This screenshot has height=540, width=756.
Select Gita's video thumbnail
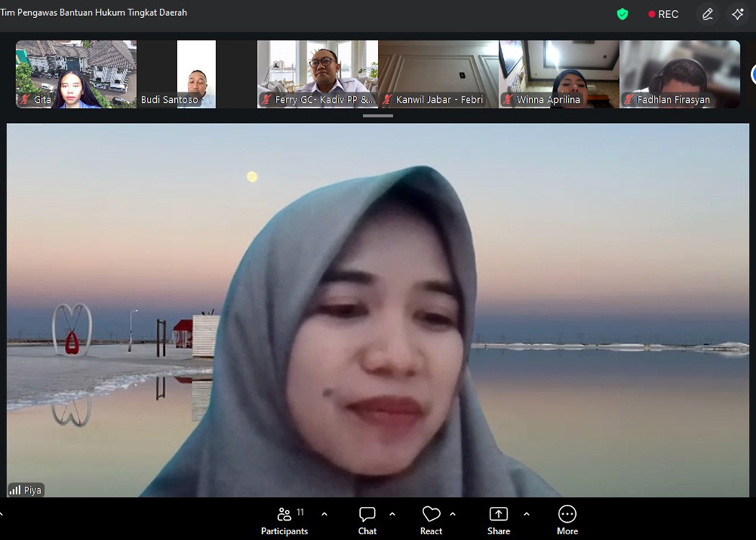[76, 74]
